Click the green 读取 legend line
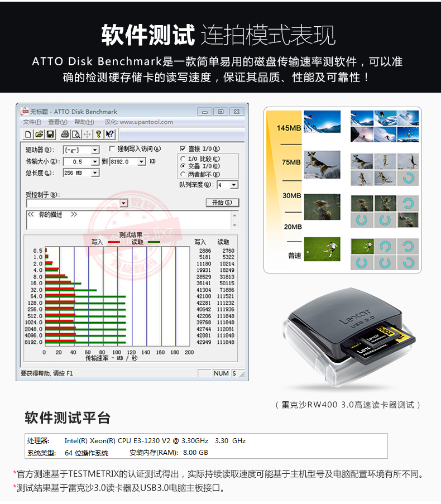The height and width of the screenshot is (504, 441). [154, 242]
